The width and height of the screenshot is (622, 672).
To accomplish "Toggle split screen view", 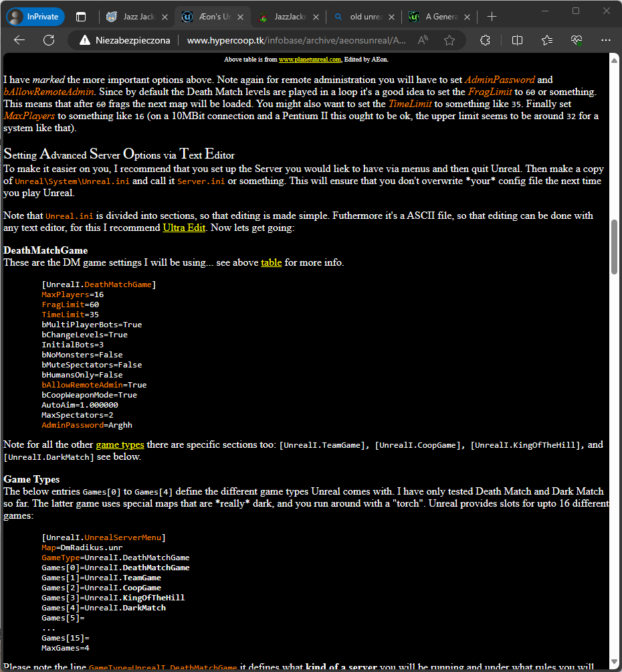I will (x=517, y=40).
